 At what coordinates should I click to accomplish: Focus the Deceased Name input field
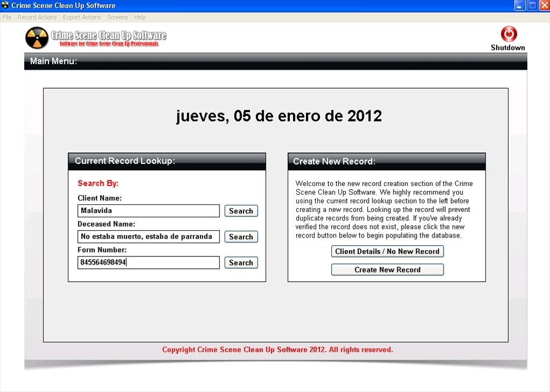point(148,237)
